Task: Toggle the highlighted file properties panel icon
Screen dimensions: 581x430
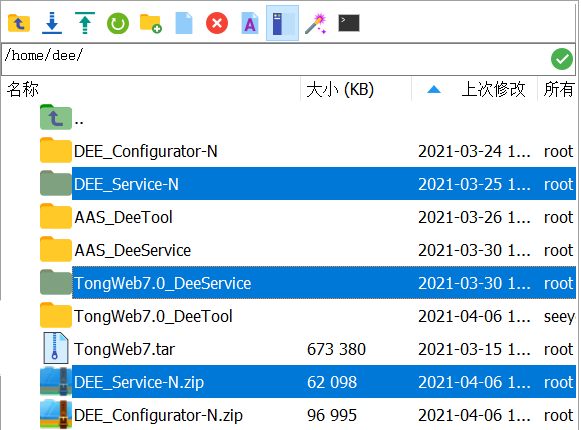Action: [282, 23]
